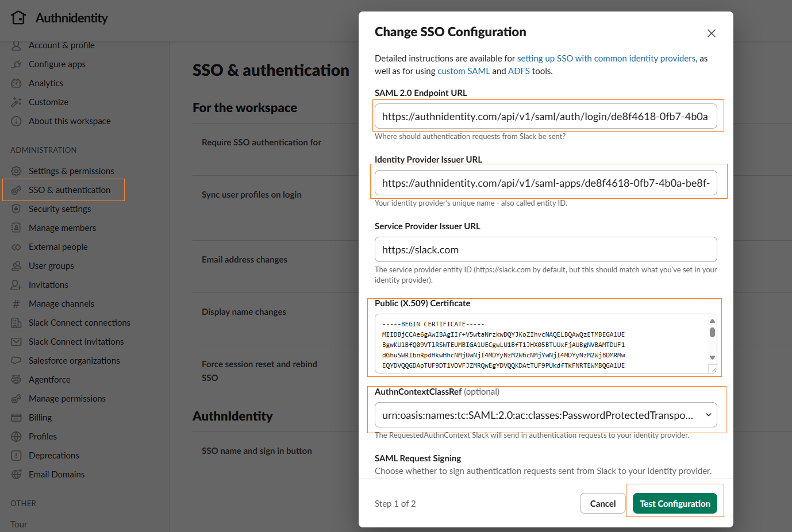Viewport: 792px width, 532px height.
Task: Click the Test Configuration button
Action: [675, 504]
